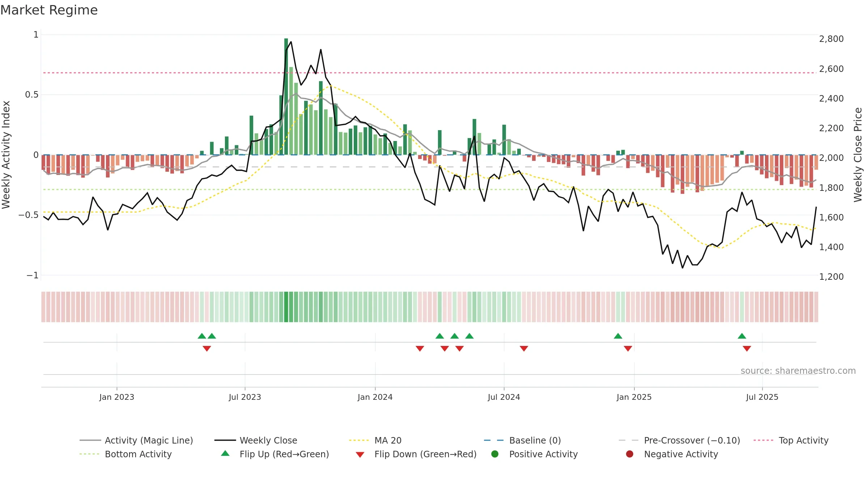Click the last Flip Up marker before Jul 2025
Screen dimensions: 868x488
742,336
